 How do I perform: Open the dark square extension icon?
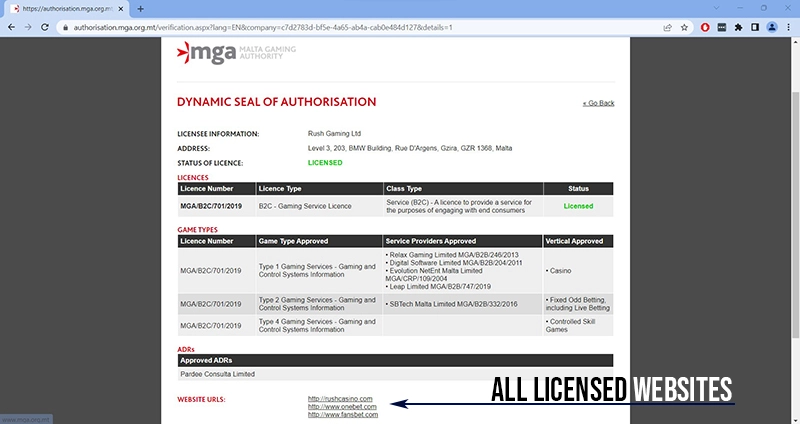pos(721,28)
